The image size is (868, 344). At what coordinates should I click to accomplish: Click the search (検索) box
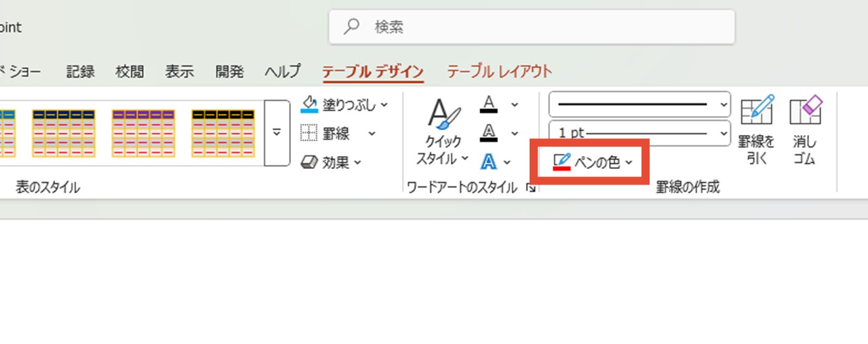tap(532, 27)
